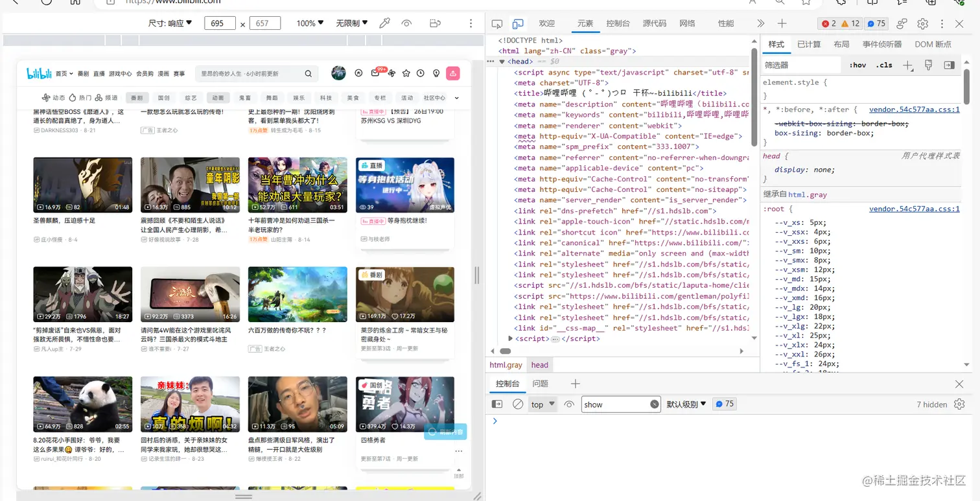Open the panda 8.20花花 video thumbnail
The image size is (980, 501).
[x=83, y=404]
